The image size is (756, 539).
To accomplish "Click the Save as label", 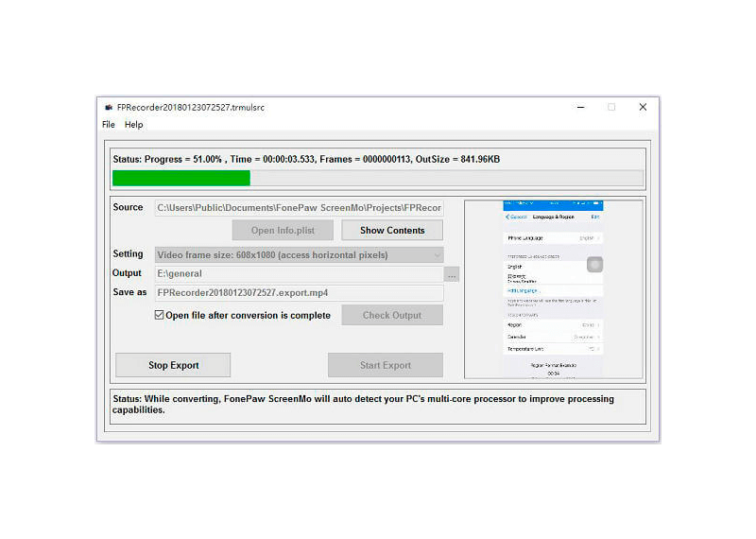I will click(x=129, y=292).
